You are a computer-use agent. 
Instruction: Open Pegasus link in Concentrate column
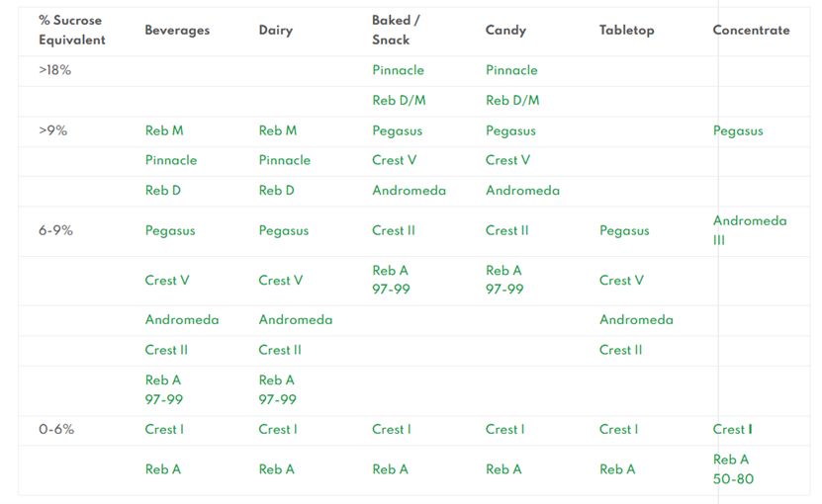(738, 131)
